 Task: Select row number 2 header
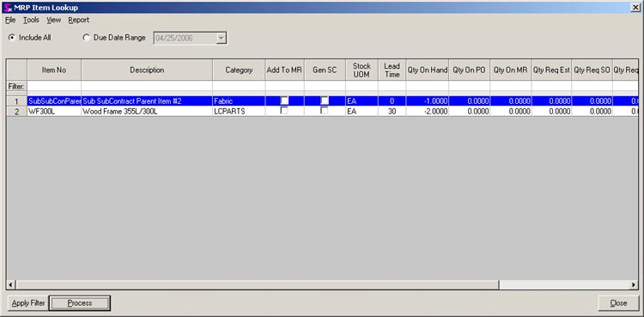[x=17, y=112]
